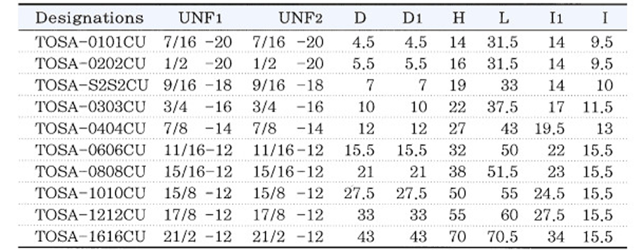
Task: Select the 9/16 -18 UNF1 value
Action: click(197, 85)
